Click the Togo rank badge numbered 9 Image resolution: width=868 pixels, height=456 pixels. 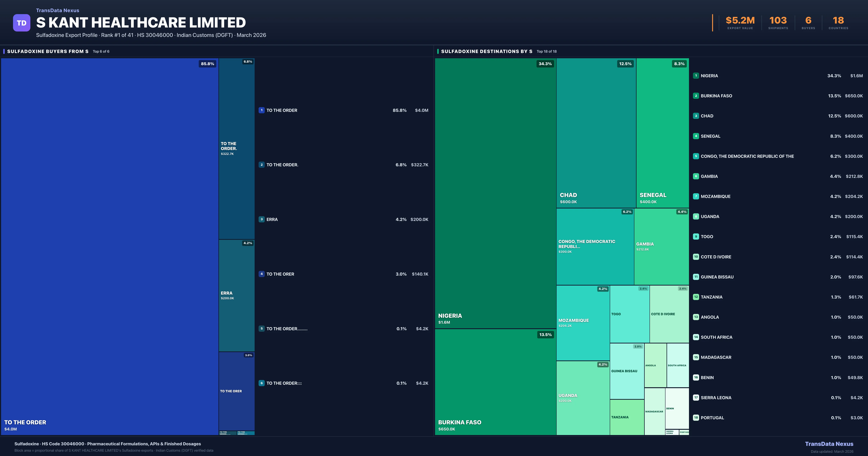(x=696, y=237)
